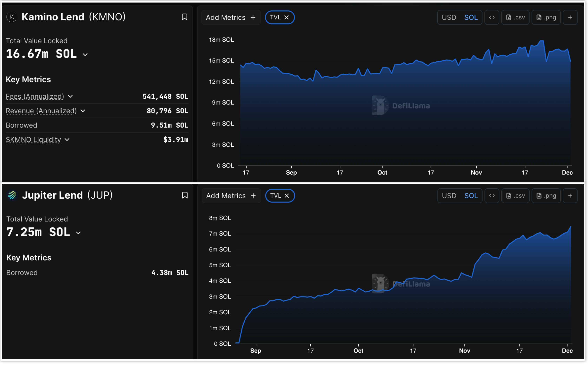The image size is (588, 365).
Task: Click plus button at Kamino chart's right
Action: click(x=570, y=17)
